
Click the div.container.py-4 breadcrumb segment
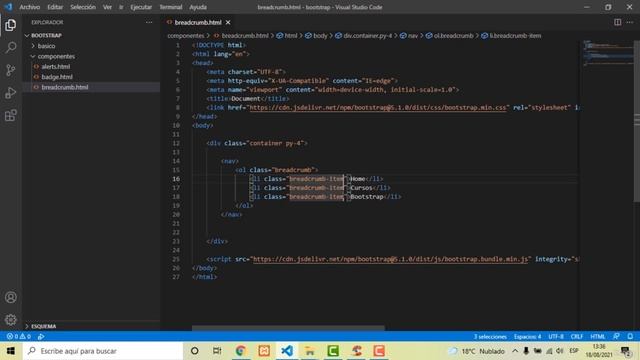point(367,36)
